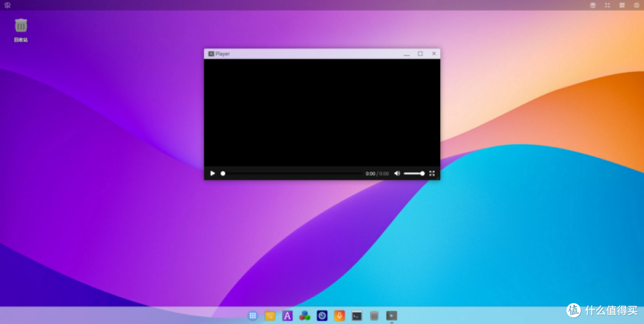This screenshot has width=644, height=324.
Task: Open the app launcher grid in dock
Action: [253, 316]
